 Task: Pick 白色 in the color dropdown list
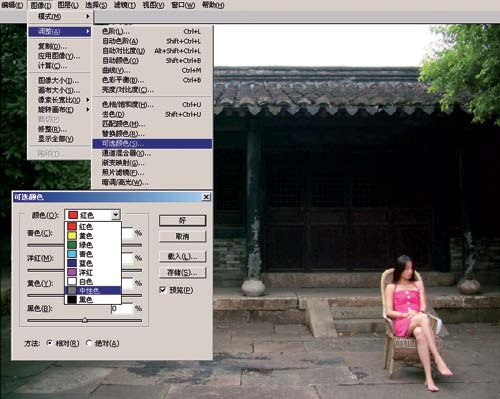pyautogui.click(x=93, y=281)
